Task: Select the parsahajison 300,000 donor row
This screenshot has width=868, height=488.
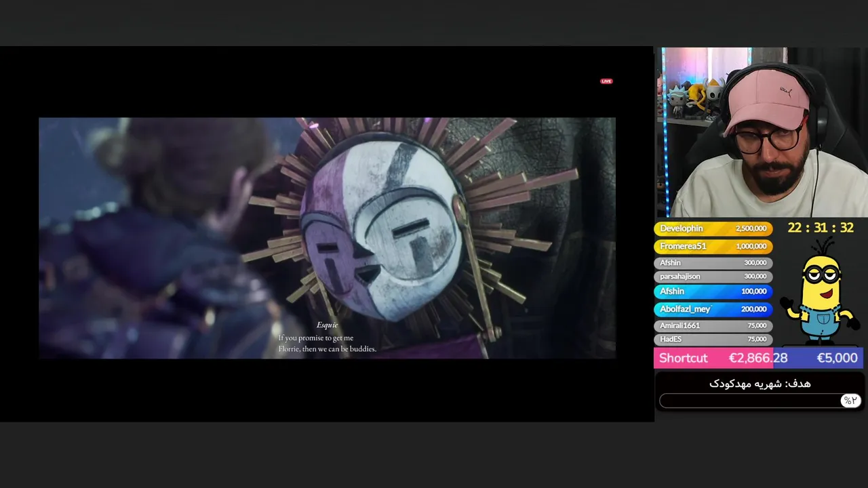Action: tap(713, 277)
